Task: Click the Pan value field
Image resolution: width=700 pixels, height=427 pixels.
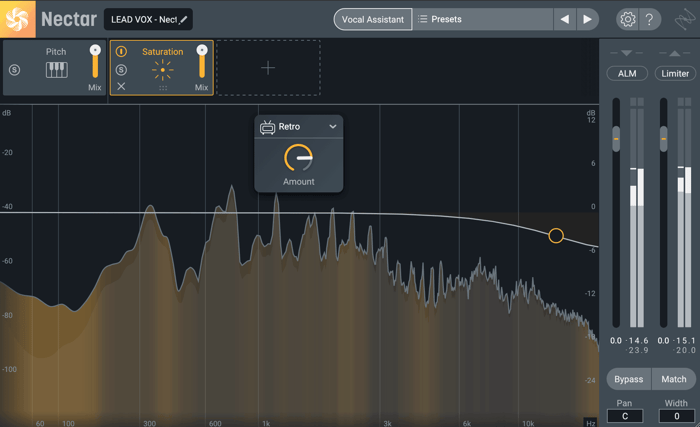Action: [x=625, y=416]
